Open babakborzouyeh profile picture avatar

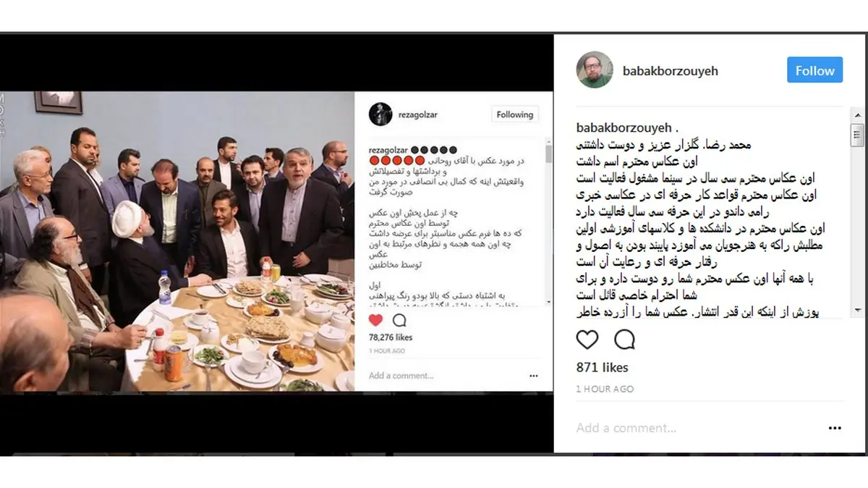click(595, 70)
